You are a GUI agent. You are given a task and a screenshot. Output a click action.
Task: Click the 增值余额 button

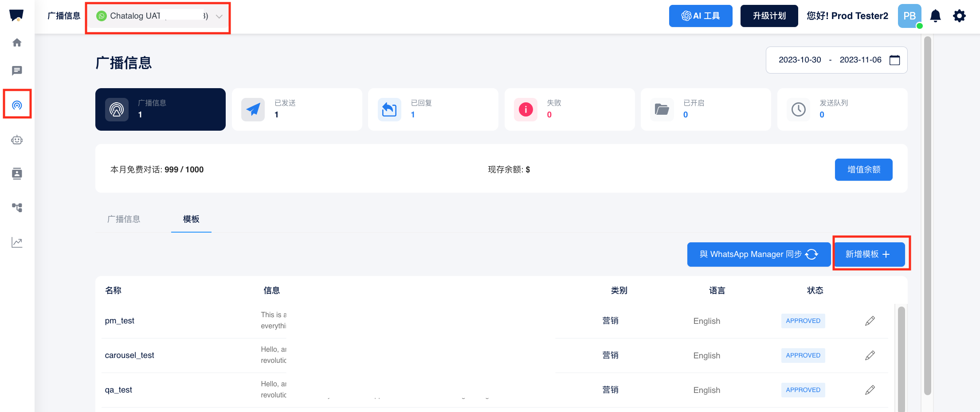coord(863,170)
